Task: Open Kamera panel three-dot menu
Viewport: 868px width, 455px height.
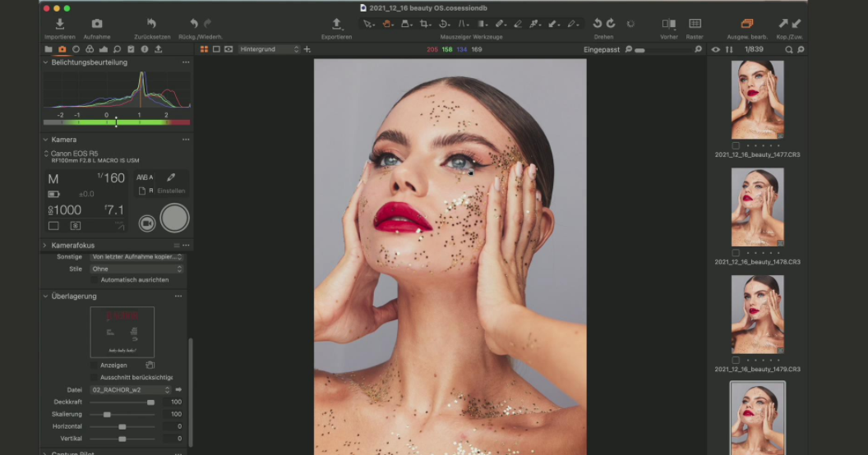Action: (186, 140)
